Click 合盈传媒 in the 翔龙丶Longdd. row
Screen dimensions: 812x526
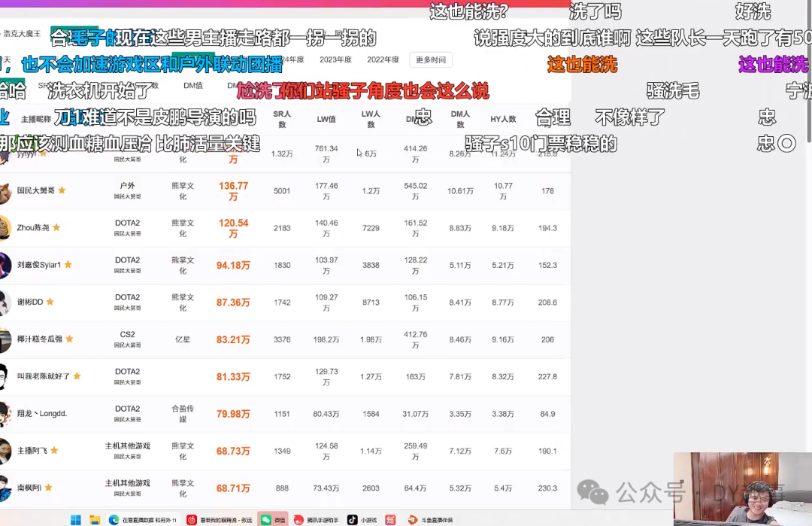click(183, 414)
